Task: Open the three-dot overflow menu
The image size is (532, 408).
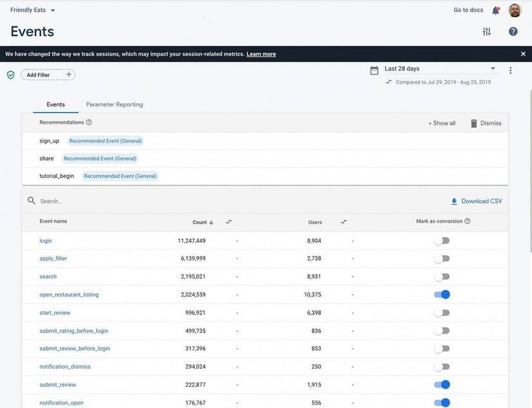Action: (510, 70)
